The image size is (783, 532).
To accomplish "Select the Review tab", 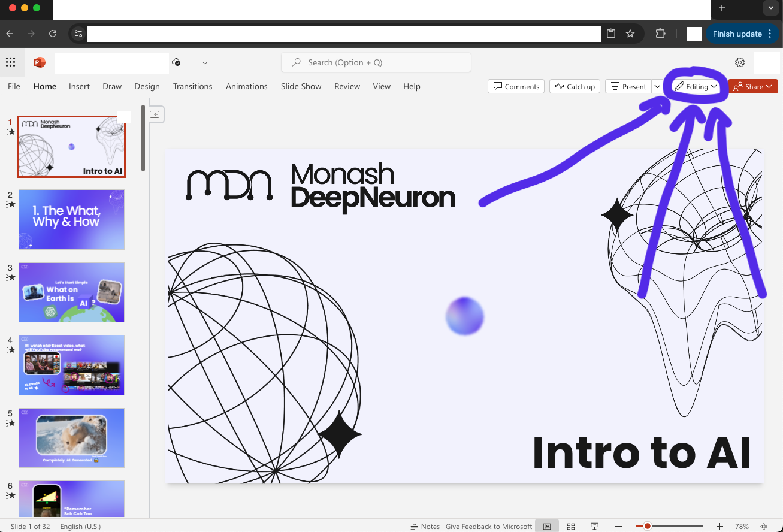I will pos(347,86).
